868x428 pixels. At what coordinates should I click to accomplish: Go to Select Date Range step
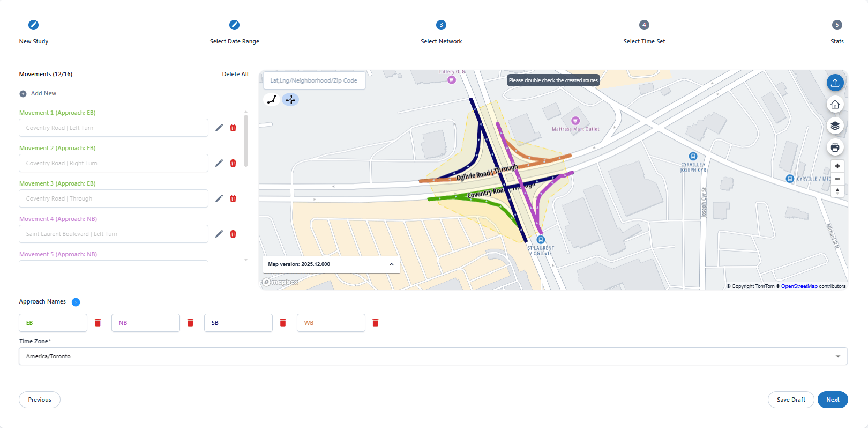click(x=234, y=25)
